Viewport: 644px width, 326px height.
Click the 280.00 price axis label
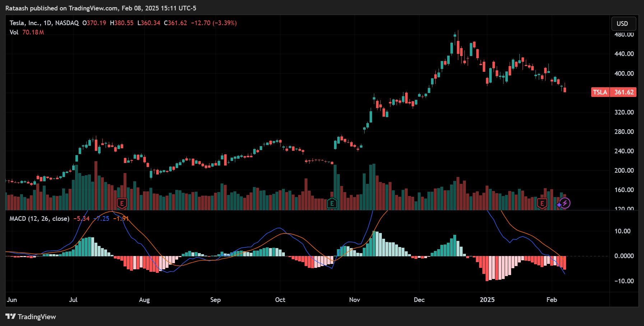click(624, 132)
